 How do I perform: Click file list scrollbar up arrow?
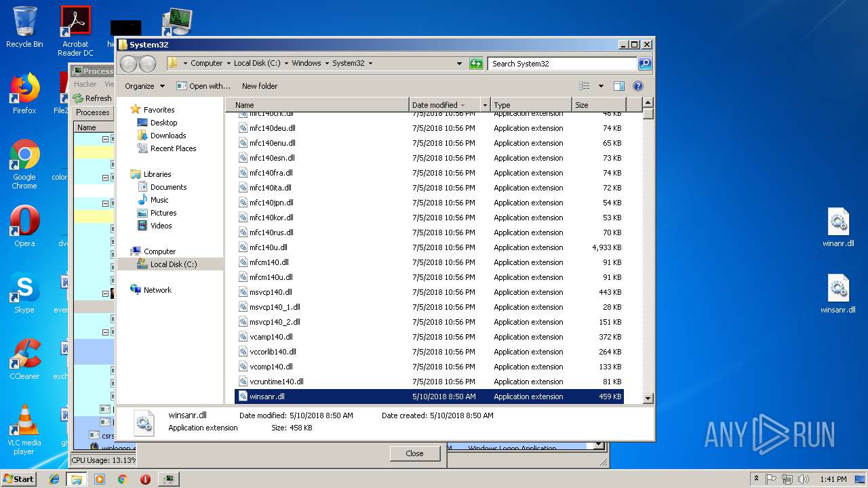(648, 103)
